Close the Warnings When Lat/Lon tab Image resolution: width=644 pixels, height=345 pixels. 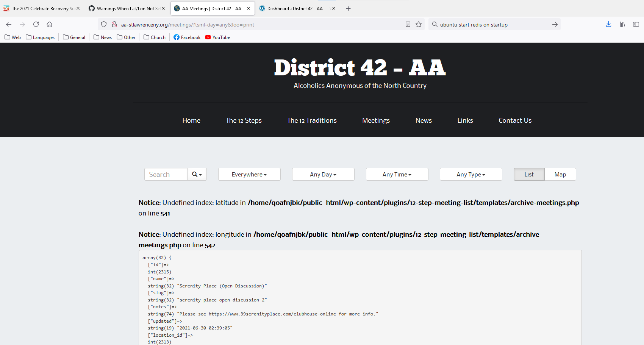tap(163, 8)
